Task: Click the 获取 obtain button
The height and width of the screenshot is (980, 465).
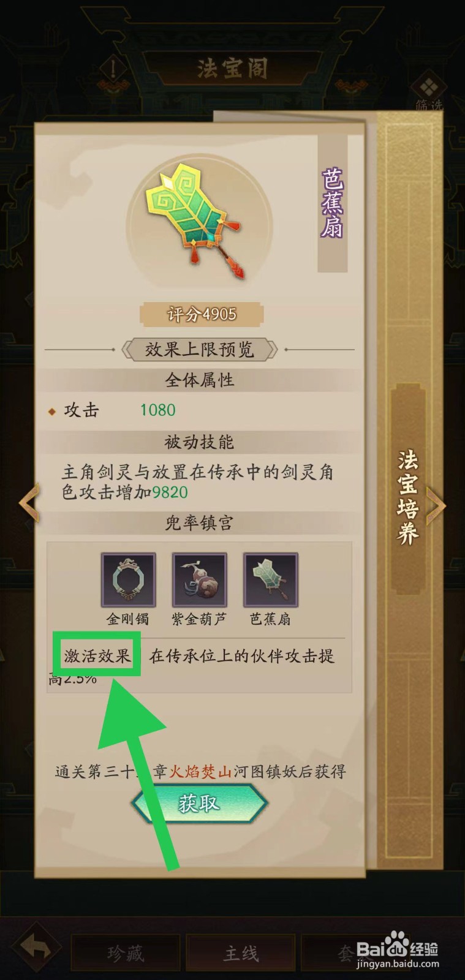Action: [x=198, y=803]
